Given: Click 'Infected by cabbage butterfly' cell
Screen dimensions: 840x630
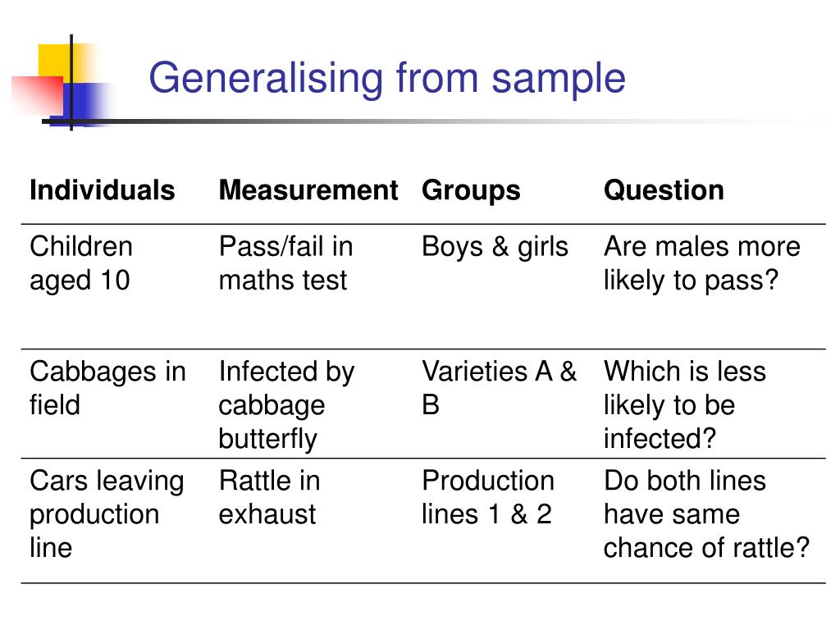Looking at the screenshot, I should coord(286,405).
